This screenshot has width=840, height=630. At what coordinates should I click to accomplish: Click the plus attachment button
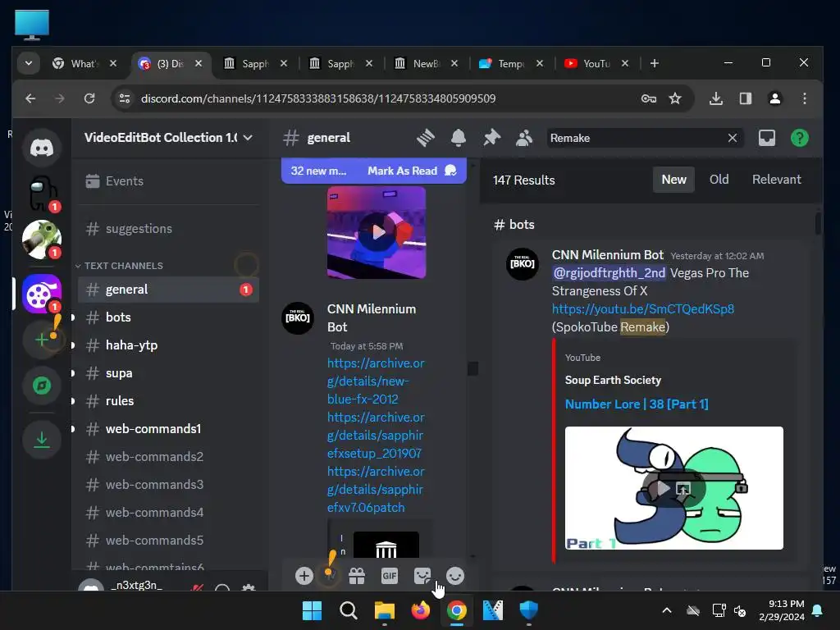(304, 576)
